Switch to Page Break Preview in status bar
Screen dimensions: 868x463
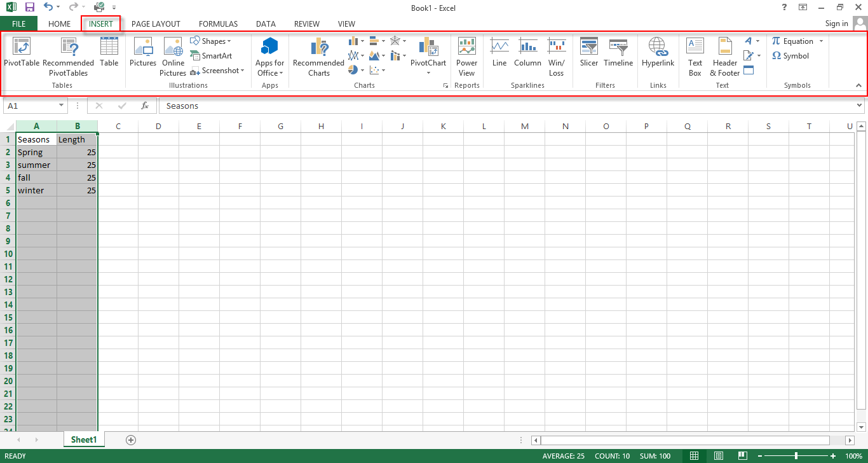click(742, 456)
